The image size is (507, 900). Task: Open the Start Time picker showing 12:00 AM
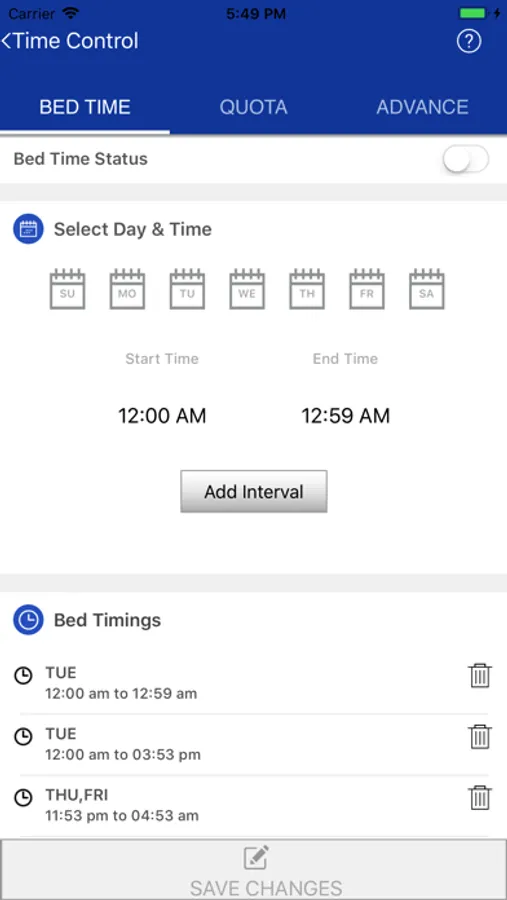(162, 416)
